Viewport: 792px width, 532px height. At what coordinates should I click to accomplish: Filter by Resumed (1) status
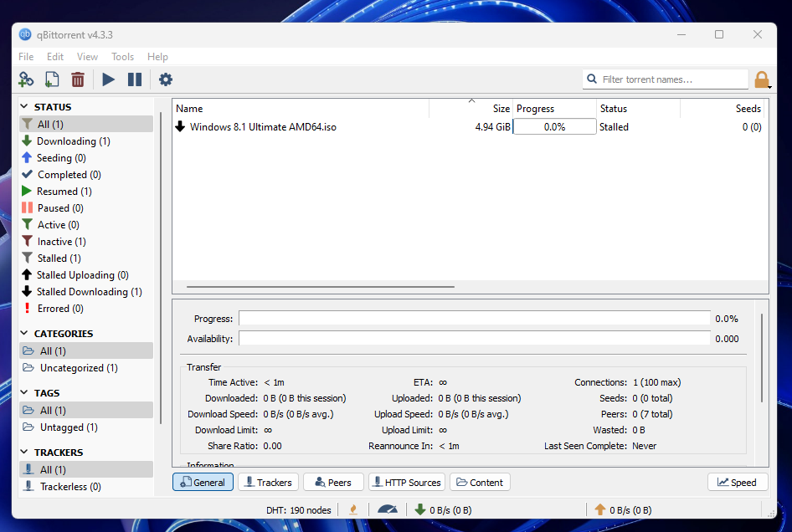(86, 191)
